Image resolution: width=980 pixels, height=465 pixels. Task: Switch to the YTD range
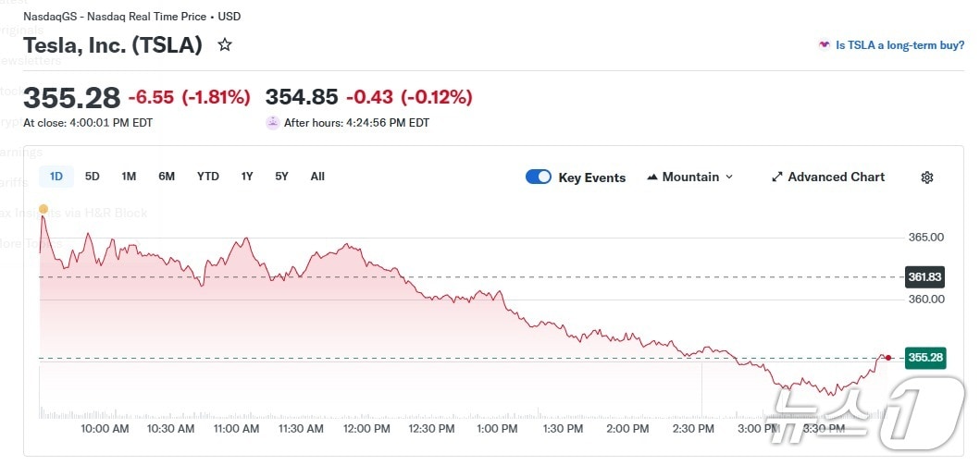(x=208, y=176)
